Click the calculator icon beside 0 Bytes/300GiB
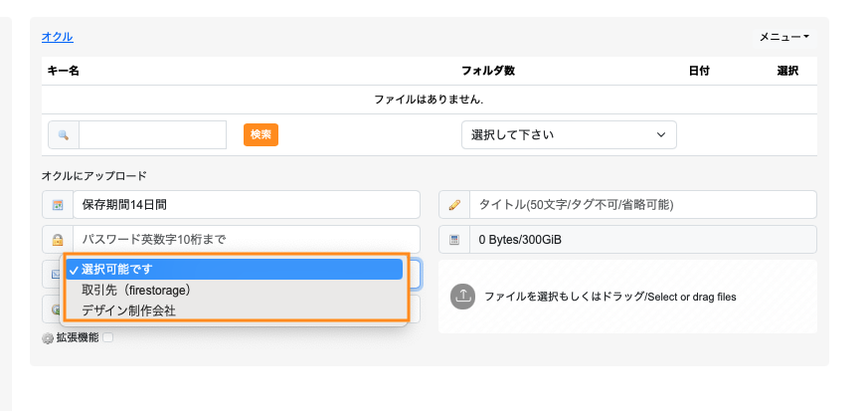This screenshot has height=411, width=868. [454, 239]
